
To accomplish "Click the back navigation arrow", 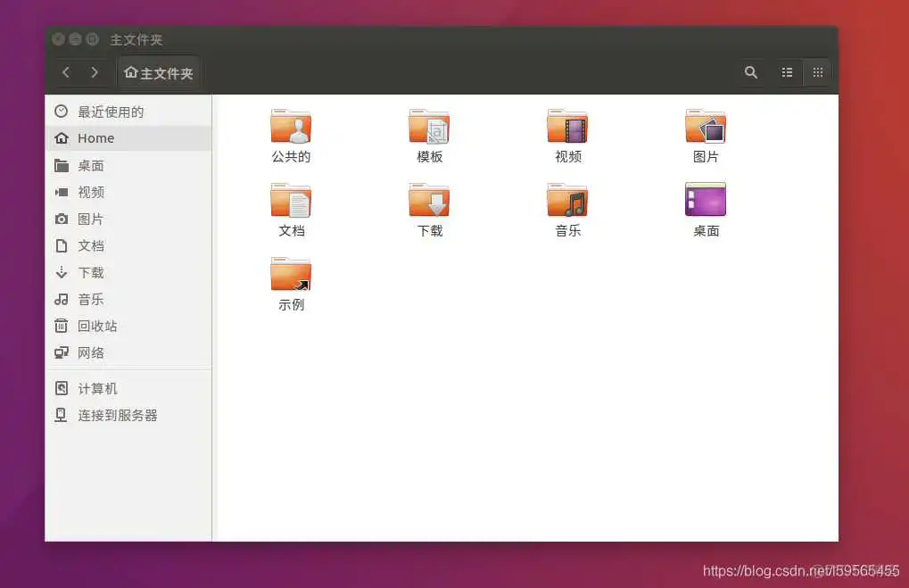I will (x=66, y=72).
